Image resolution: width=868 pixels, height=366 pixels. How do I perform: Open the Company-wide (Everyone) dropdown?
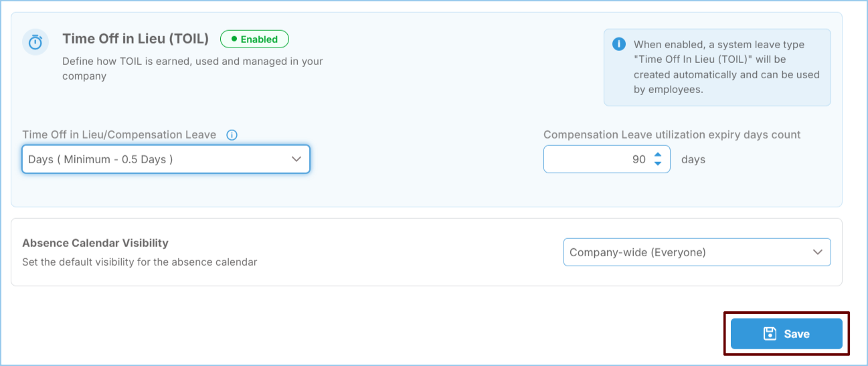pos(697,252)
